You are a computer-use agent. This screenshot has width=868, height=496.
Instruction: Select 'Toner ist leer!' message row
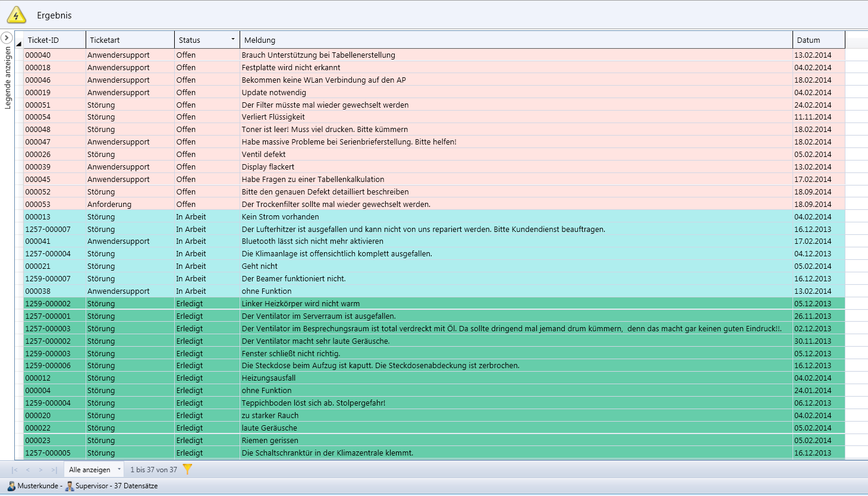[x=434, y=129]
